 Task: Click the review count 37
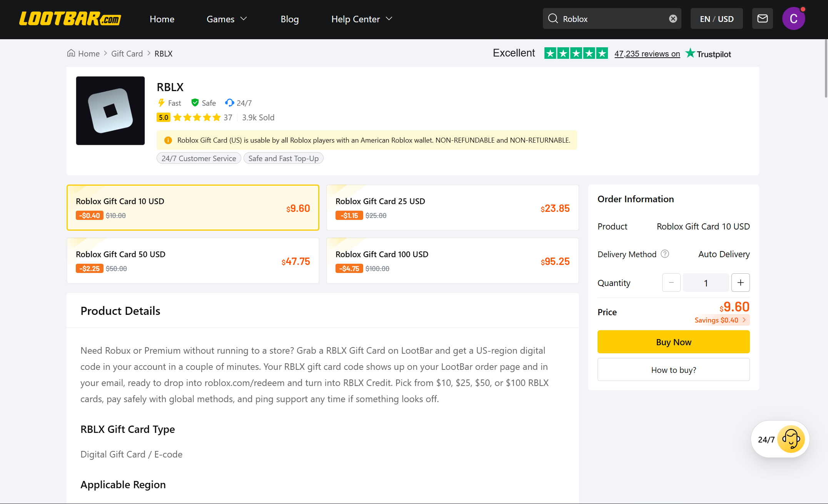click(228, 117)
